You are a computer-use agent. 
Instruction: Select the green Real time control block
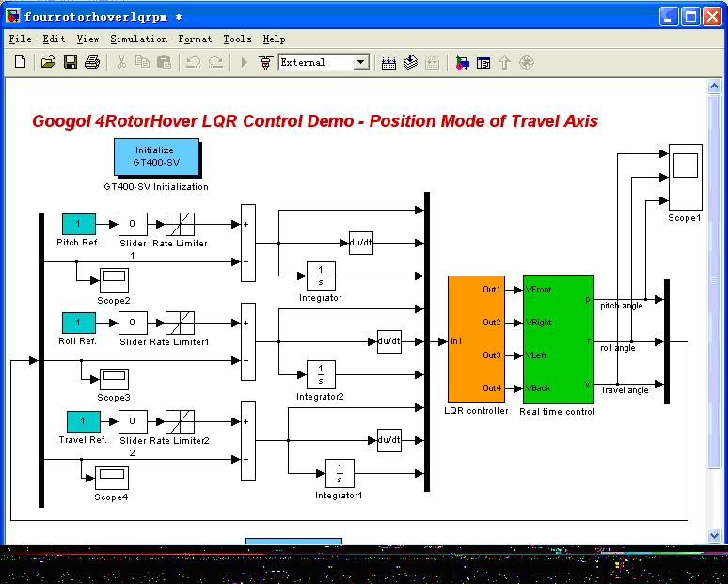[559, 339]
